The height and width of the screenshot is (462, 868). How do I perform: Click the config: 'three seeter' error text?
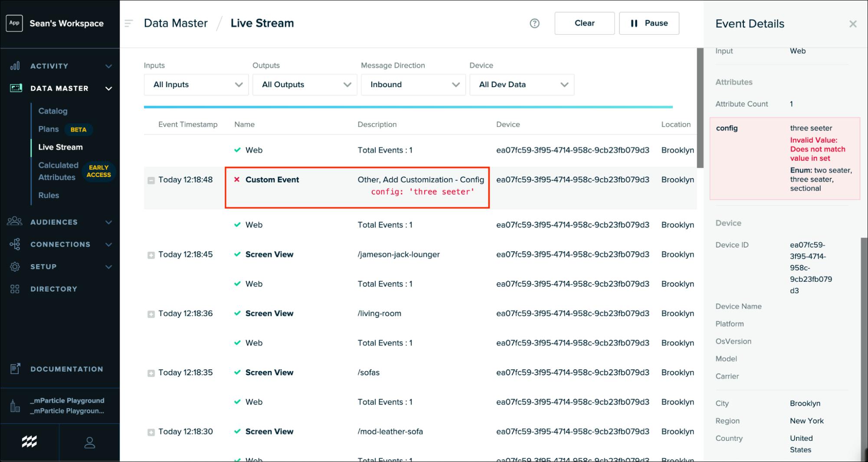click(x=423, y=192)
